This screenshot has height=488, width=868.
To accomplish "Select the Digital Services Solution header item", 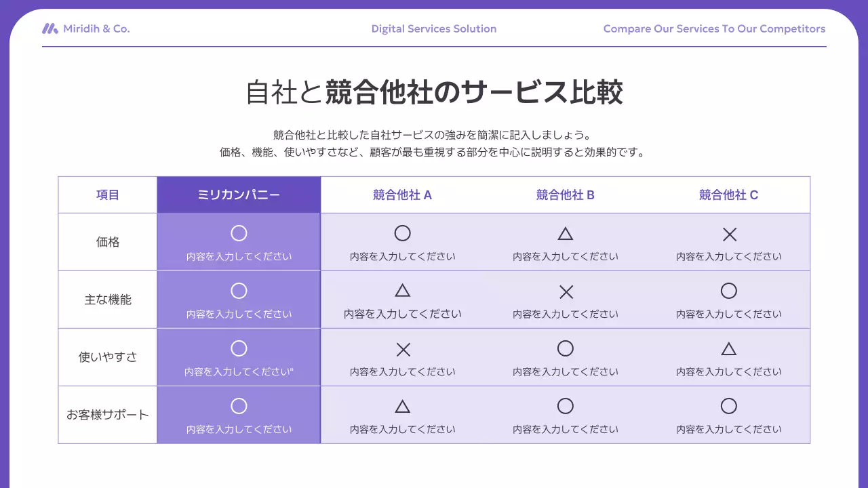I will tap(434, 28).
